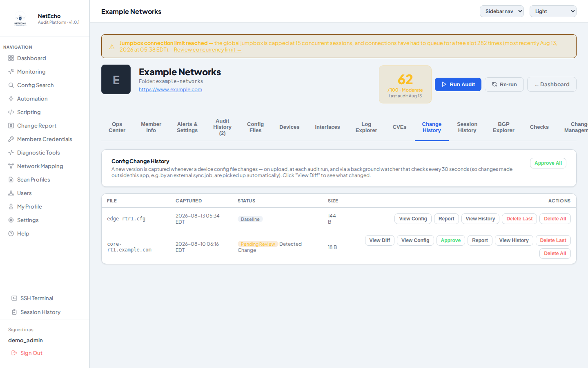Open the Checks tab
Screen dimensions: 588x368
pyautogui.click(x=539, y=127)
